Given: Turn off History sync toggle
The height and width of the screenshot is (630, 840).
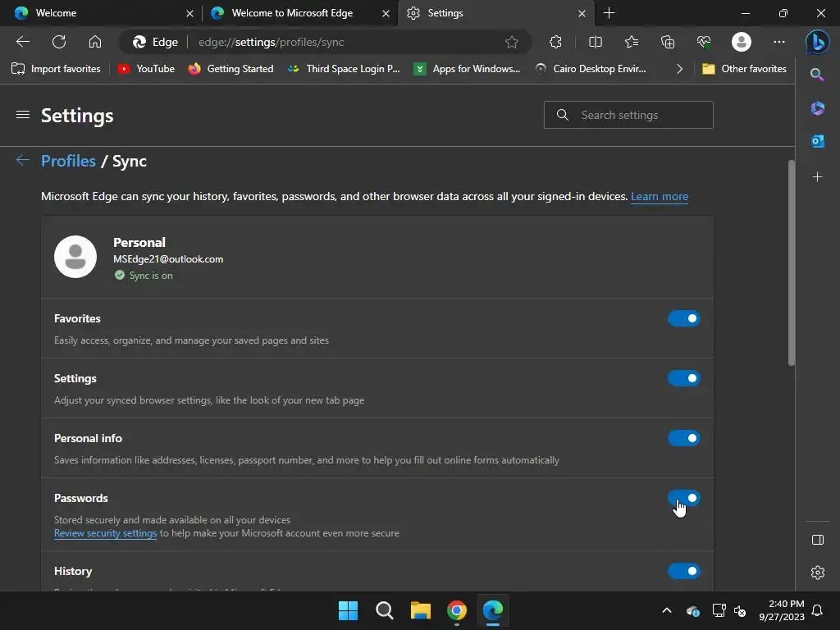Looking at the screenshot, I should pyautogui.click(x=683, y=571).
